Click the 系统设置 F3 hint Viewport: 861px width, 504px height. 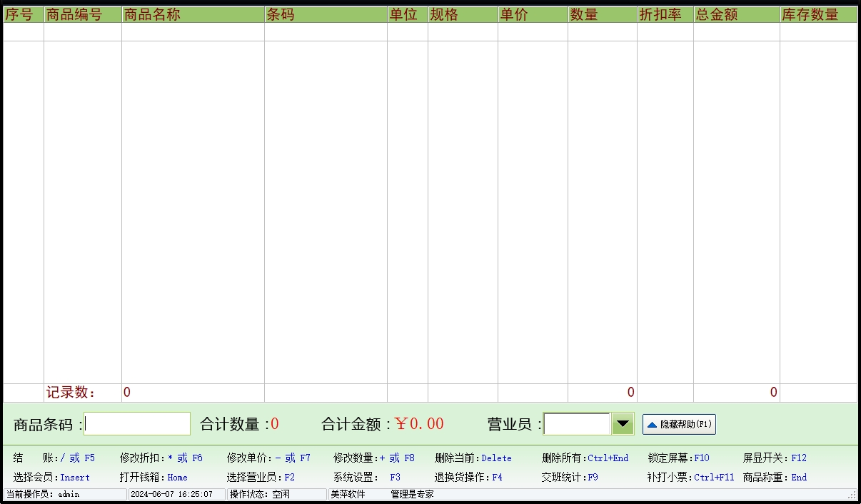[x=367, y=478]
